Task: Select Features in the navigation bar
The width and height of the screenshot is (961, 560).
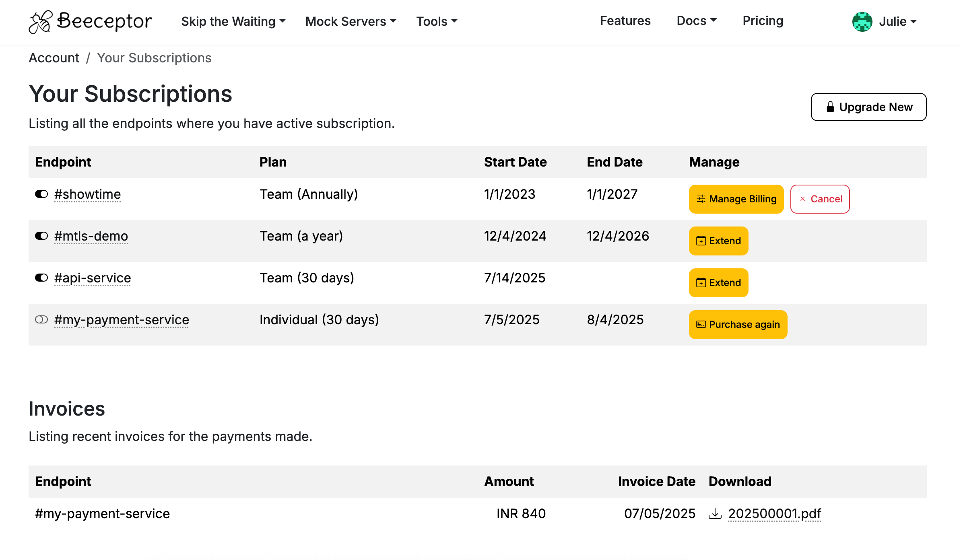Action: [625, 21]
